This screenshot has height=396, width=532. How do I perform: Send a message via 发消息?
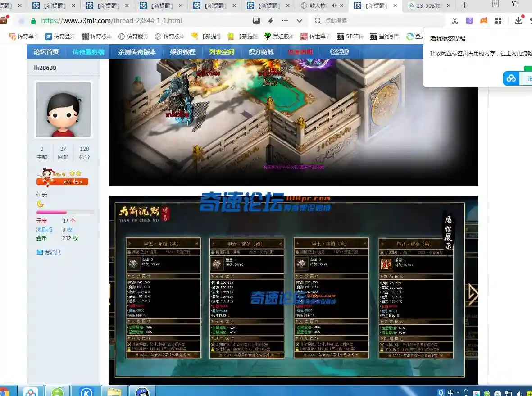[x=52, y=252]
